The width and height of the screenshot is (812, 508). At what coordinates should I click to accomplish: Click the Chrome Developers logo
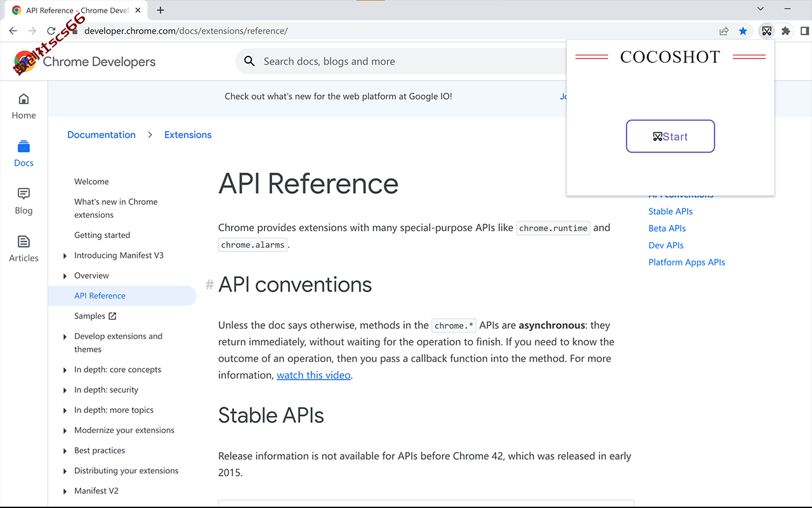(85, 62)
